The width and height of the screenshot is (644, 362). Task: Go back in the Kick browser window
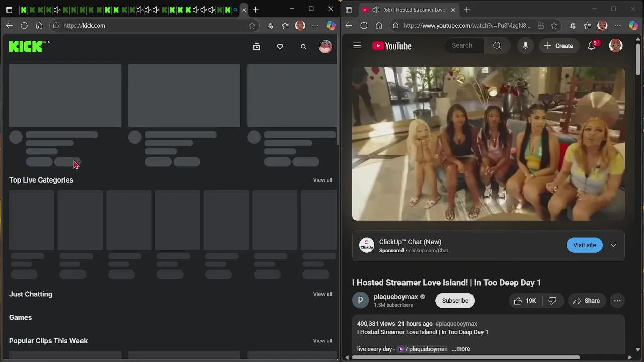[x=9, y=25]
